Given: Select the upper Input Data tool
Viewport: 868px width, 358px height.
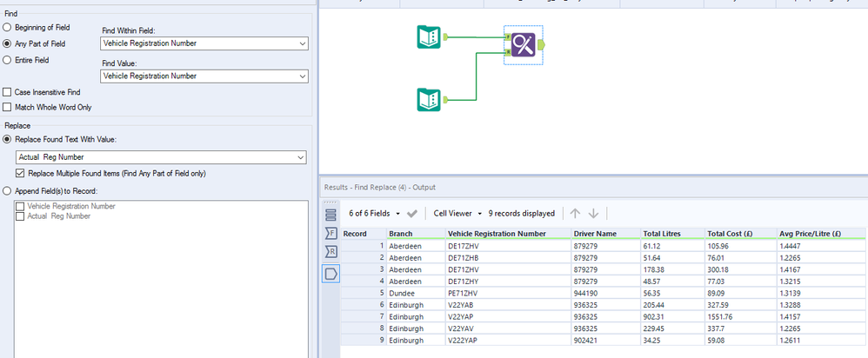Looking at the screenshot, I should [x=429, y=37].
